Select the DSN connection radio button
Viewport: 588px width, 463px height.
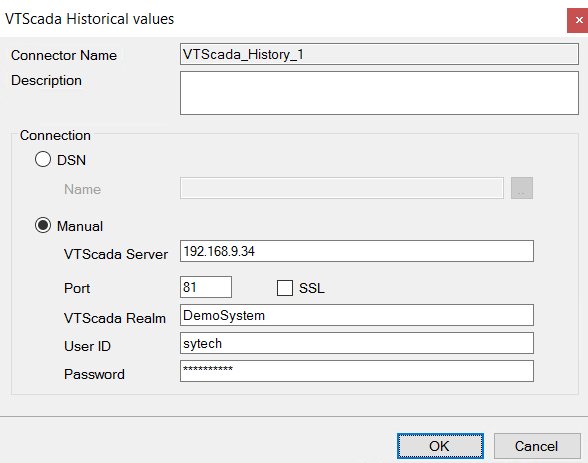pos(43,159)
